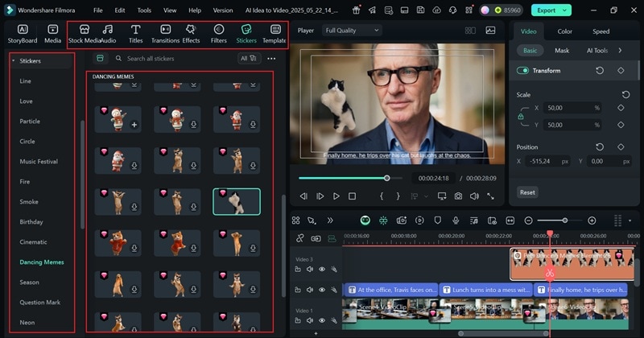
Task: Hide the Video 1 track with eye icon
Action: tap(322, 320)
